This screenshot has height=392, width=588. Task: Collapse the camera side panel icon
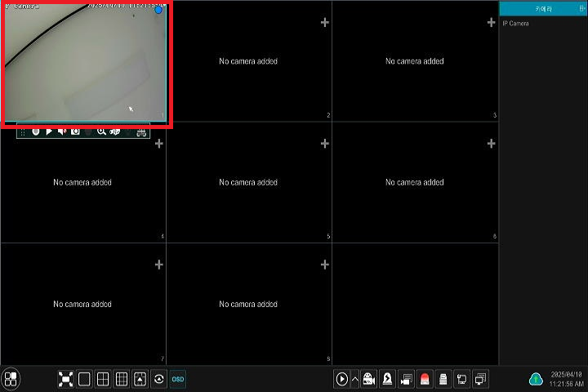pos(582,8)
